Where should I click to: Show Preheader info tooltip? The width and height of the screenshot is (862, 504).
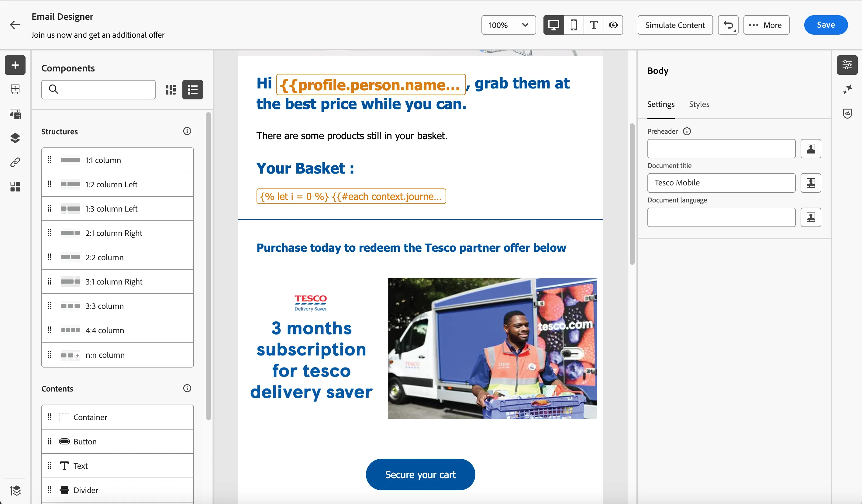687,131
